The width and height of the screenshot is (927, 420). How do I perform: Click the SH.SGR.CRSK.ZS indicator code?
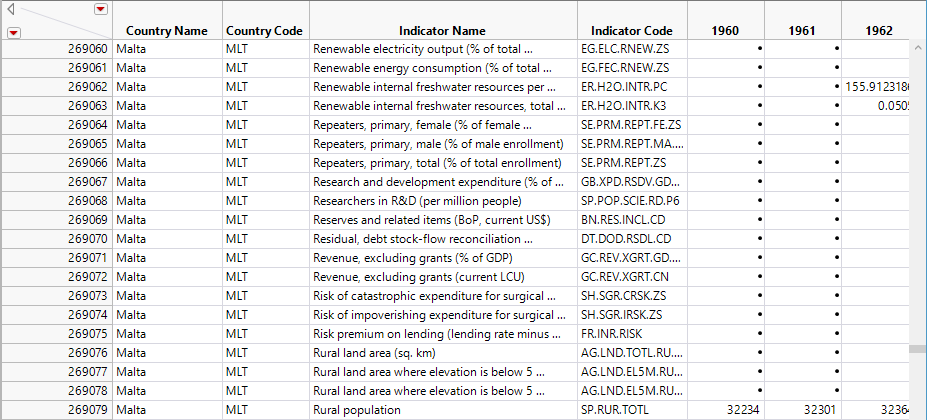pos(632,296)
